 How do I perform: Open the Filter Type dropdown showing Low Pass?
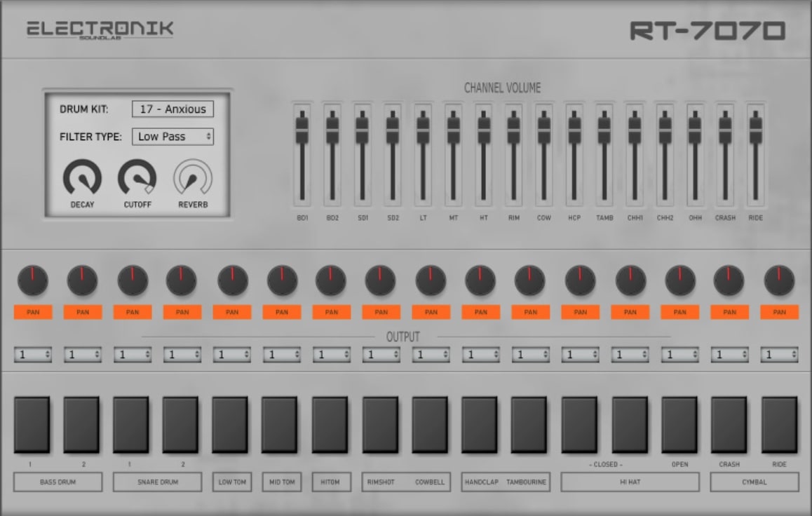pos(174,137)
